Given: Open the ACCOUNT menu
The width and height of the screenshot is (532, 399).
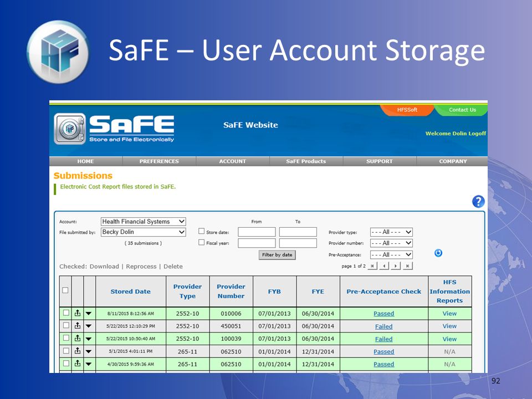Looking at the screenshot, I should 232,161.
